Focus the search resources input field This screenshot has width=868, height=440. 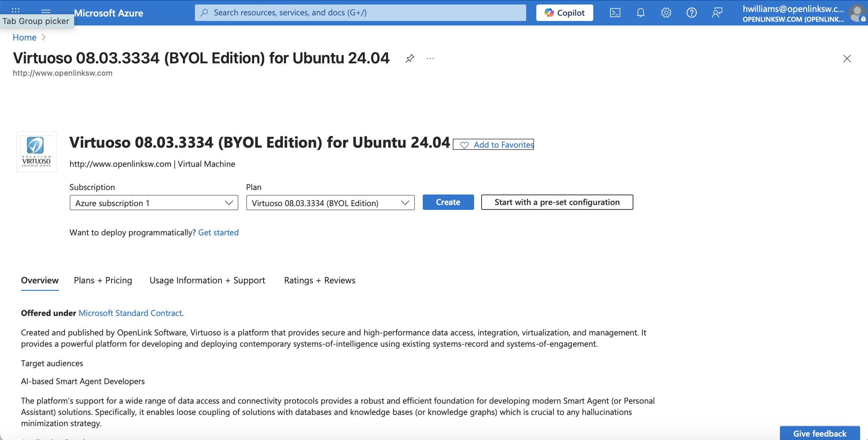360,13
